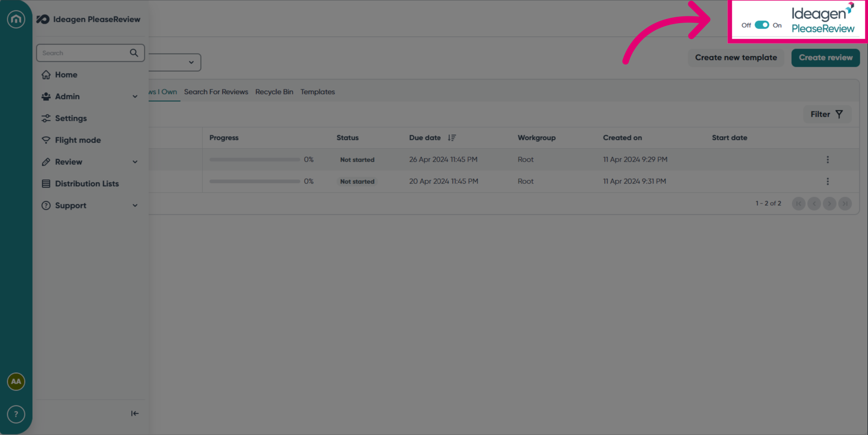Click the Created on column header

622,138
